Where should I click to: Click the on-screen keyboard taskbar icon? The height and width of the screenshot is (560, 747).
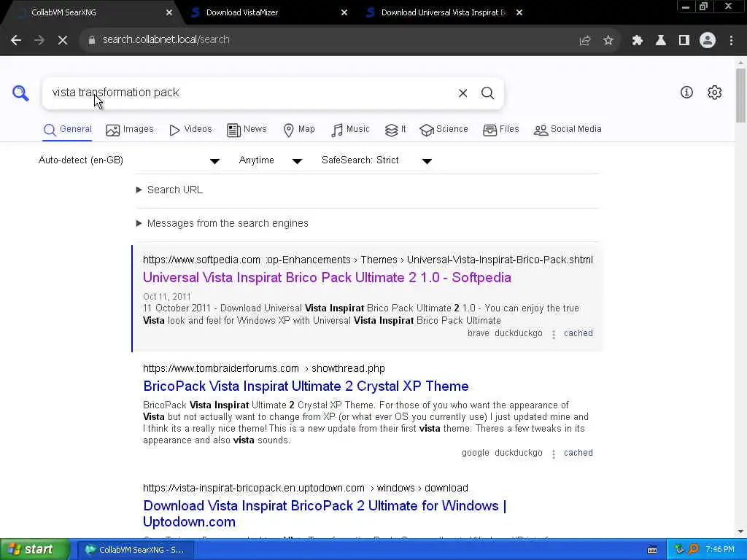(x=652, y=550)
